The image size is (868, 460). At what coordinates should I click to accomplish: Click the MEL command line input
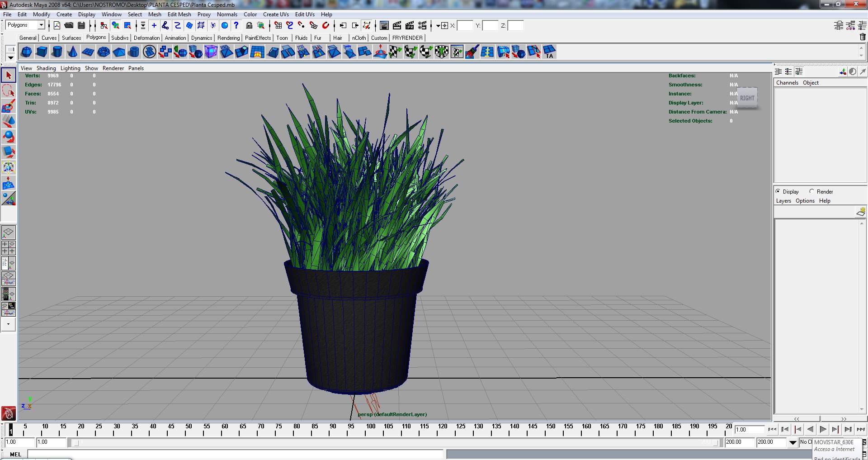[236, 454]
